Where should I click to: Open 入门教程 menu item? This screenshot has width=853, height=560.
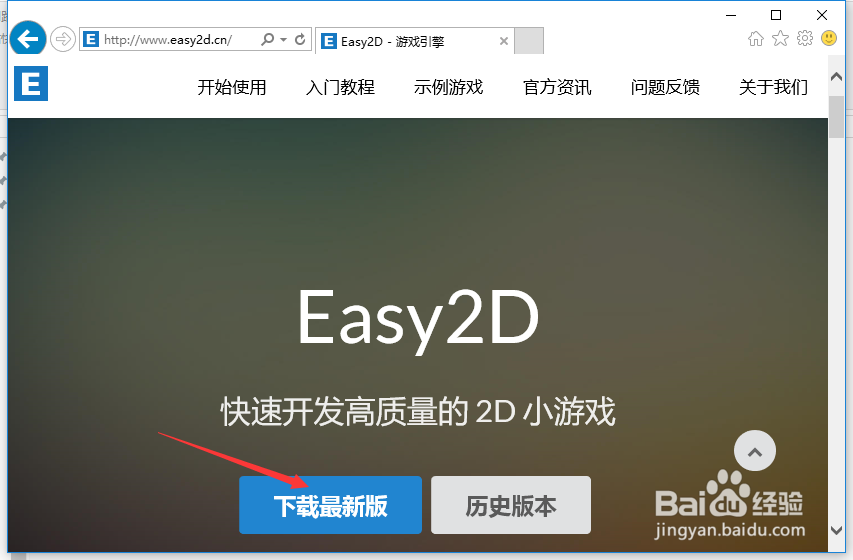pos(341,87)
